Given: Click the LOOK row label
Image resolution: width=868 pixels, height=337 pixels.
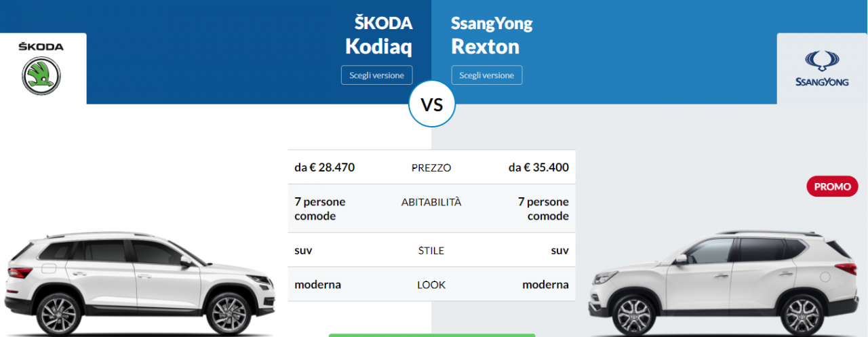Looking at the screenshot, I should click(x=431, y=285).
